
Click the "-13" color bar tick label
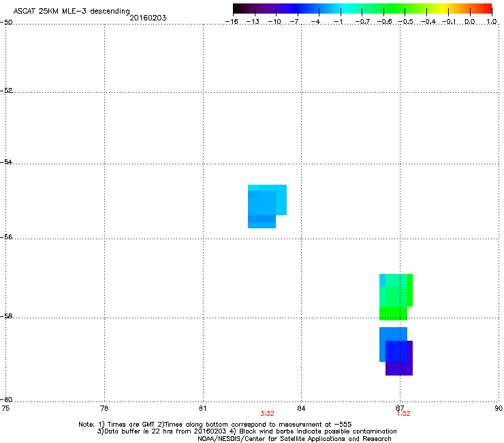(x=253, y=22)
